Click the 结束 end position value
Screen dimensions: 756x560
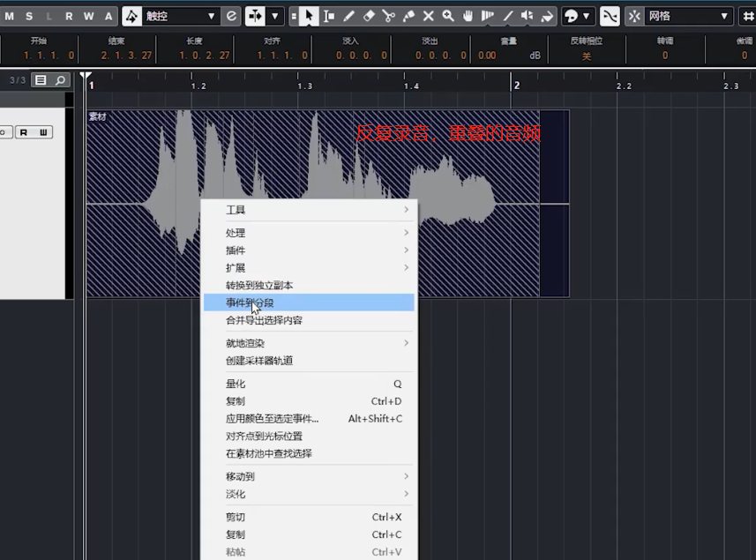[x=126, y=56]
